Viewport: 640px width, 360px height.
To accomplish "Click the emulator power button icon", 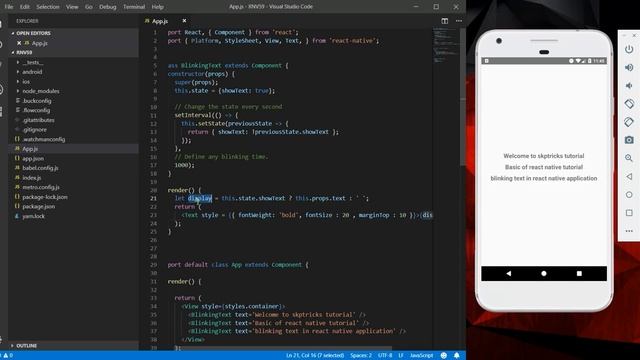I will coord(629,49).
